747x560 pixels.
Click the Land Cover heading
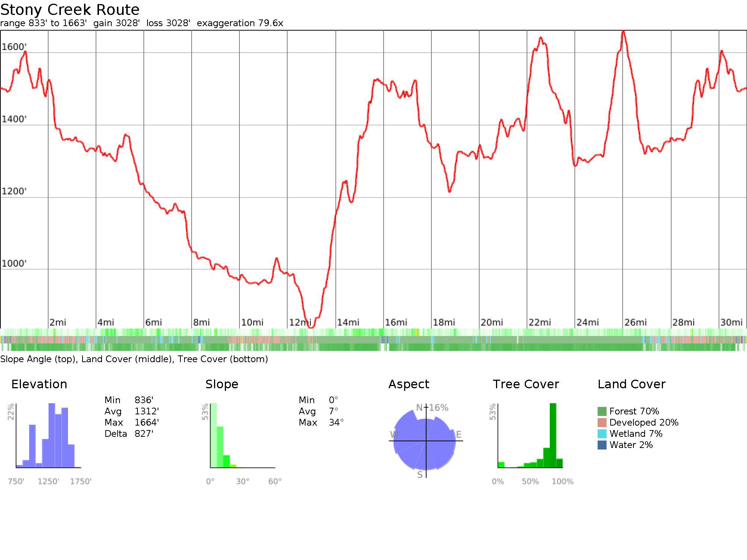pyautogui.click(x=631, y=384)
